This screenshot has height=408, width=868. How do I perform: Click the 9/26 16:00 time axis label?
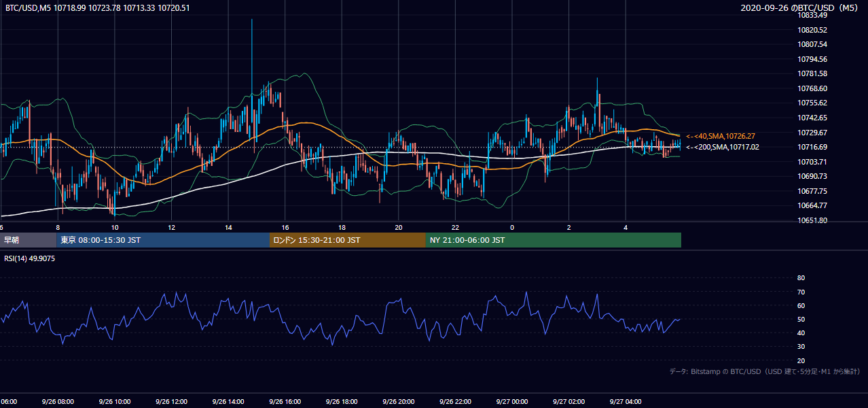point(285,402)
